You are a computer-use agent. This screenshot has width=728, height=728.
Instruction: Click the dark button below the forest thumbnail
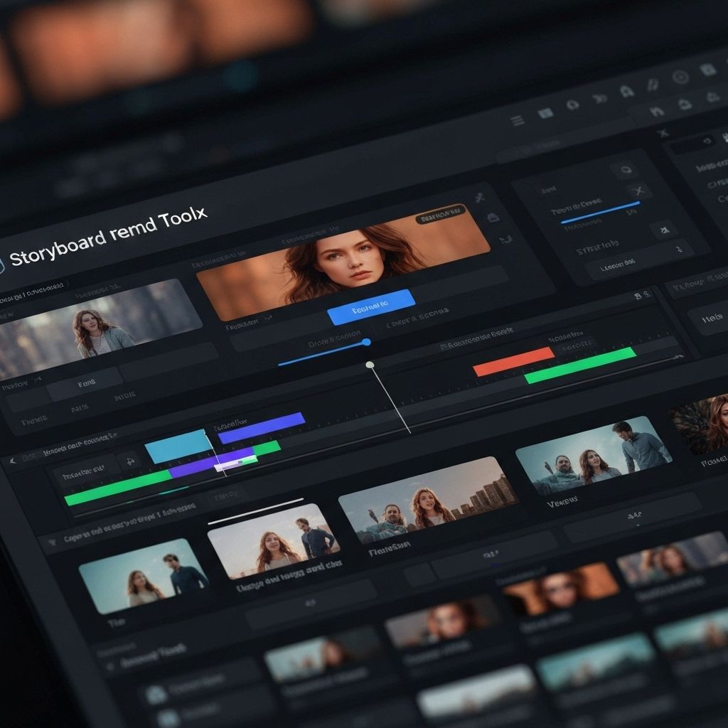(85, 382)
